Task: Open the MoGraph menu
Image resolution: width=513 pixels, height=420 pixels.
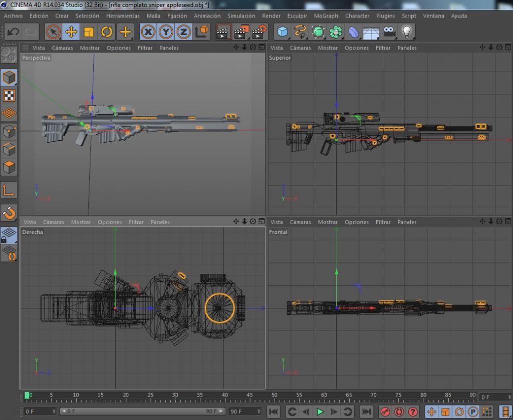Action: point(326,16)
